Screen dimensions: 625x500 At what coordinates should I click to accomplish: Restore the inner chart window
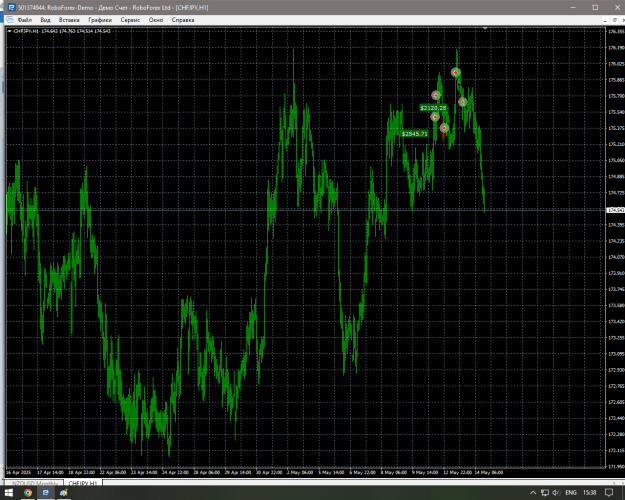[x=615, y=20]
